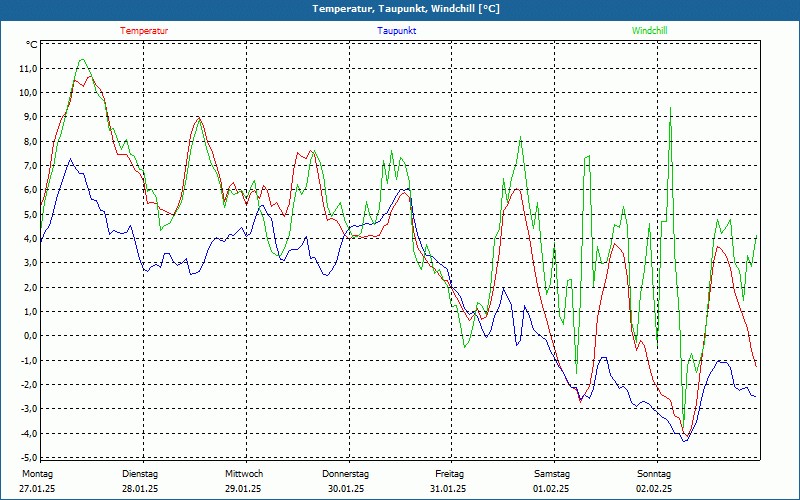
Task: Select the 11,0 y-axis value
Action: click(27, 69)
